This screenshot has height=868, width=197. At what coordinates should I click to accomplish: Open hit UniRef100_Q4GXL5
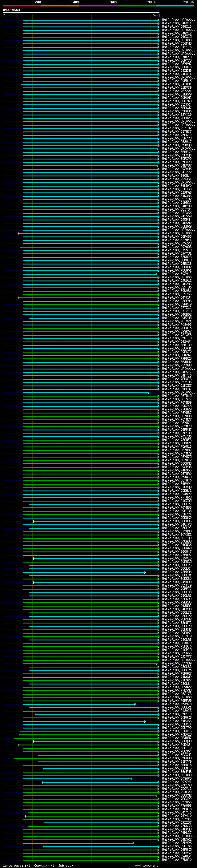coord(176,37)
